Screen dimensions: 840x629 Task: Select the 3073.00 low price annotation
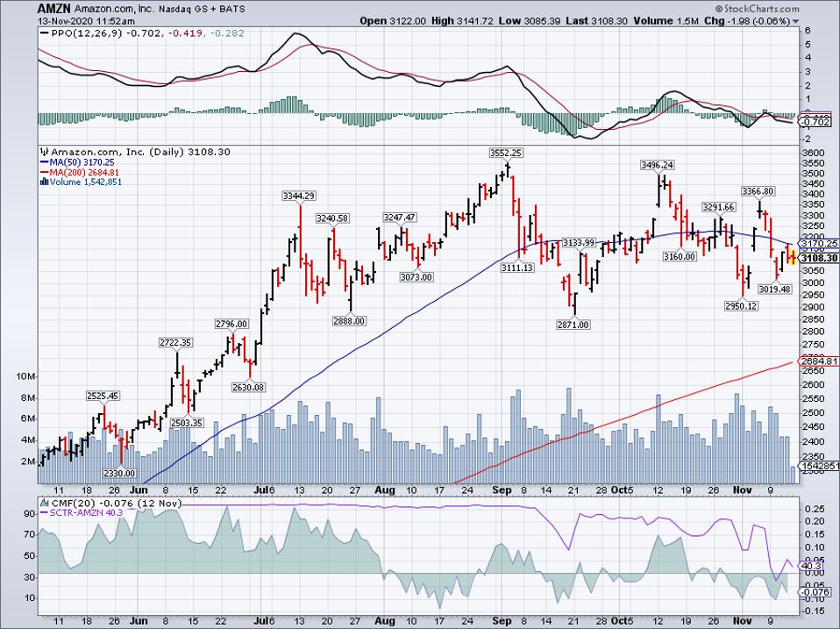(416, 277)
